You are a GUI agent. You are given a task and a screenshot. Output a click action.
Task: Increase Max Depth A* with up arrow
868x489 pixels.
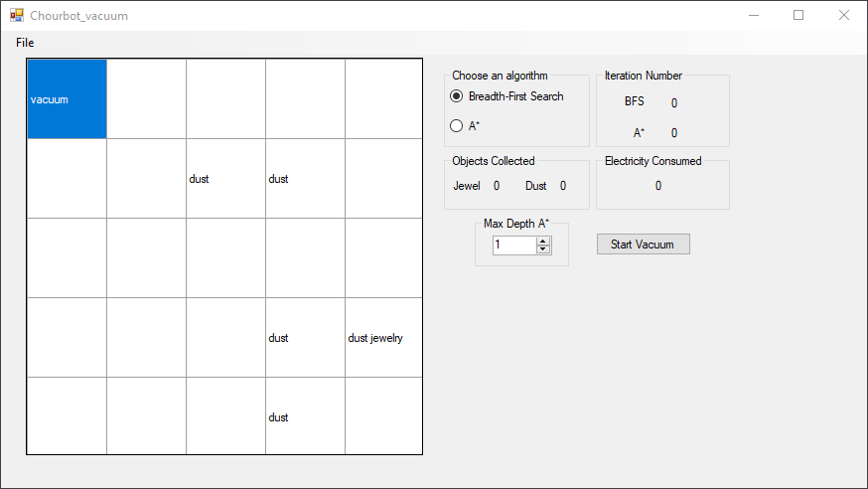click(x=543, y=241)
